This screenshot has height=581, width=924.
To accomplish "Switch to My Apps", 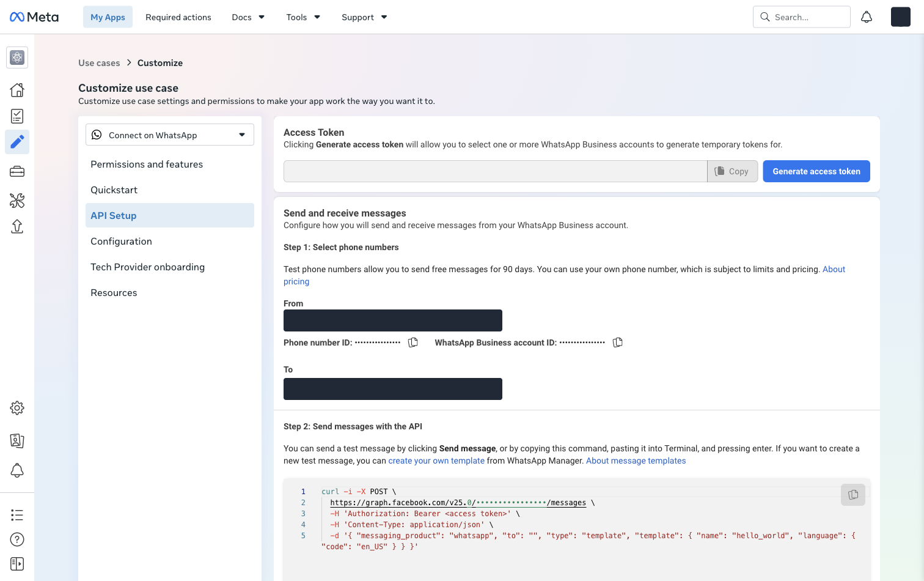I will click(x=108, y=17).
